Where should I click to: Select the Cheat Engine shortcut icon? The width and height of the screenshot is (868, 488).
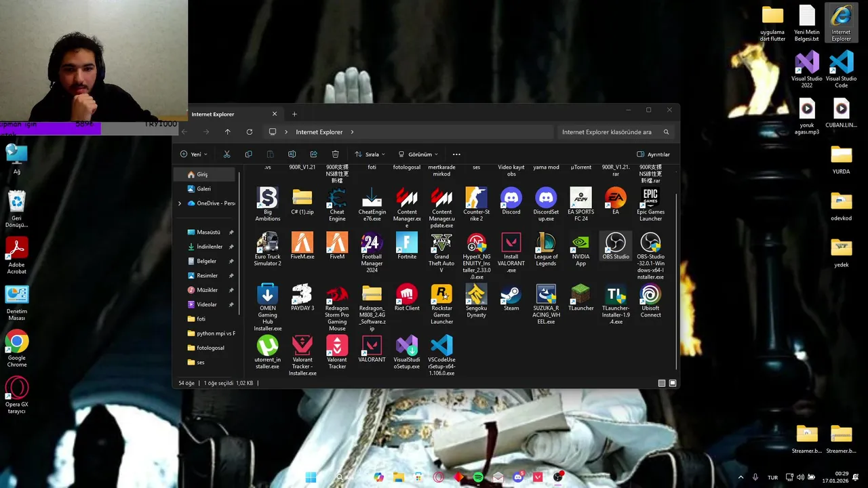pos(337,198)
